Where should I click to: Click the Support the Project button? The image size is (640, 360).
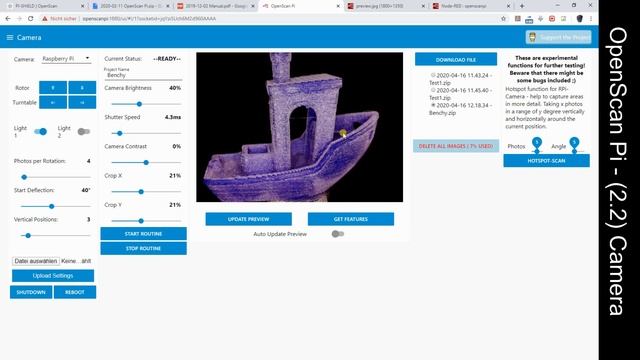pyautogui.click(x=558, y=38)
